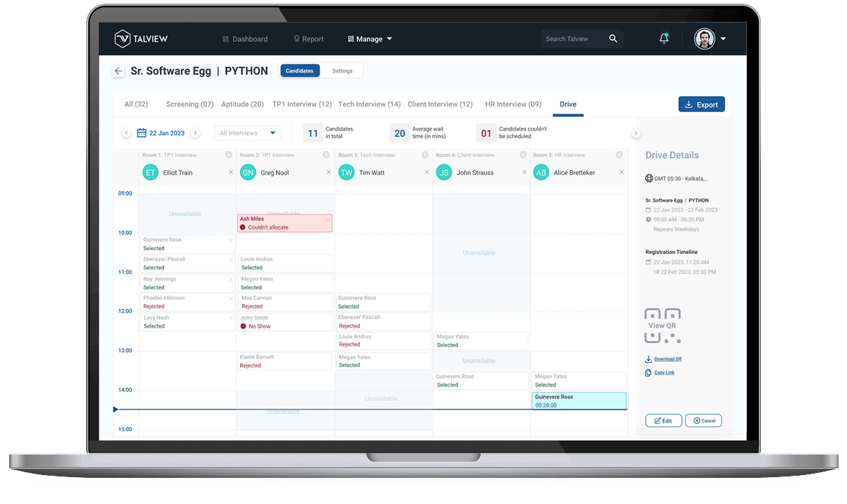The width and height of the screenshot is (847, 504).
Task: Click the back arrow beside Sr. Software Egg
Action: coord(118,71)
